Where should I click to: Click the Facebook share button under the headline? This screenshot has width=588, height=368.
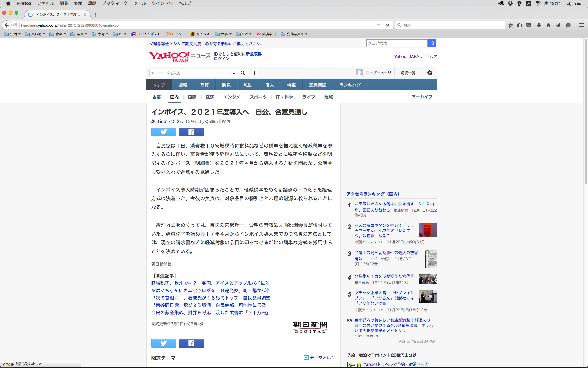[x=191, y=132]
